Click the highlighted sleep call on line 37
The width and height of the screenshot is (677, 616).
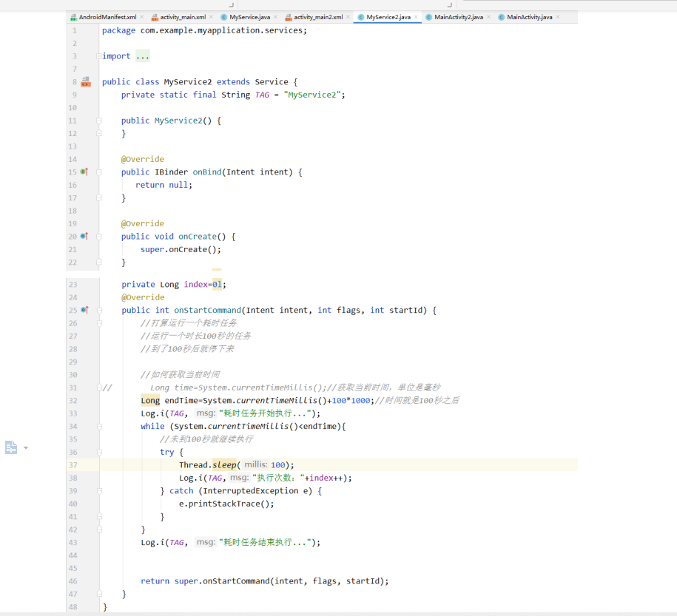click(x=224, y=465)
